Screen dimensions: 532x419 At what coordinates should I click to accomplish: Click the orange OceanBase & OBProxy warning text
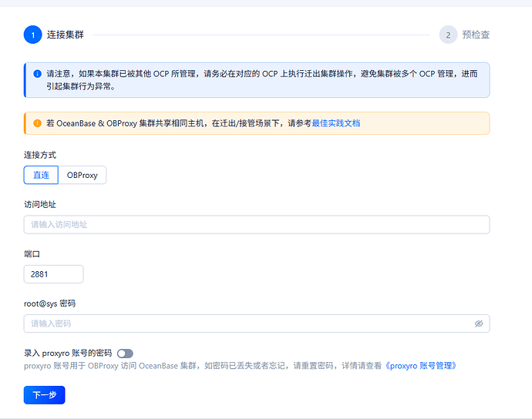click(x=177, y=123)
